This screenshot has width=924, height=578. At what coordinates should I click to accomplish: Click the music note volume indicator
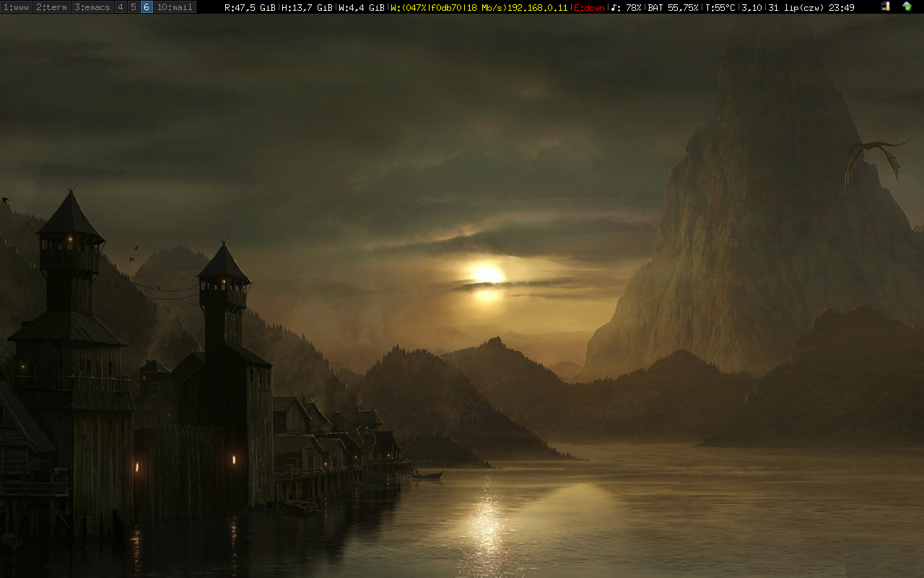click(626, 7)
